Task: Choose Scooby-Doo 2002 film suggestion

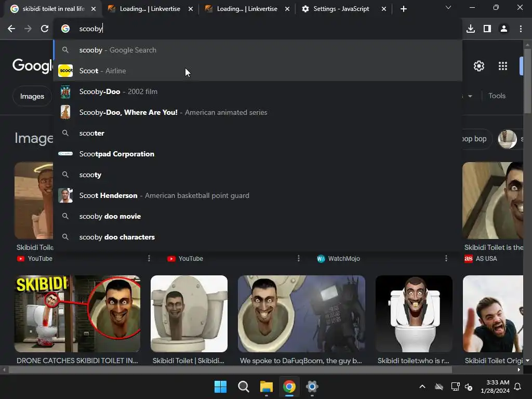Action: 258,91
